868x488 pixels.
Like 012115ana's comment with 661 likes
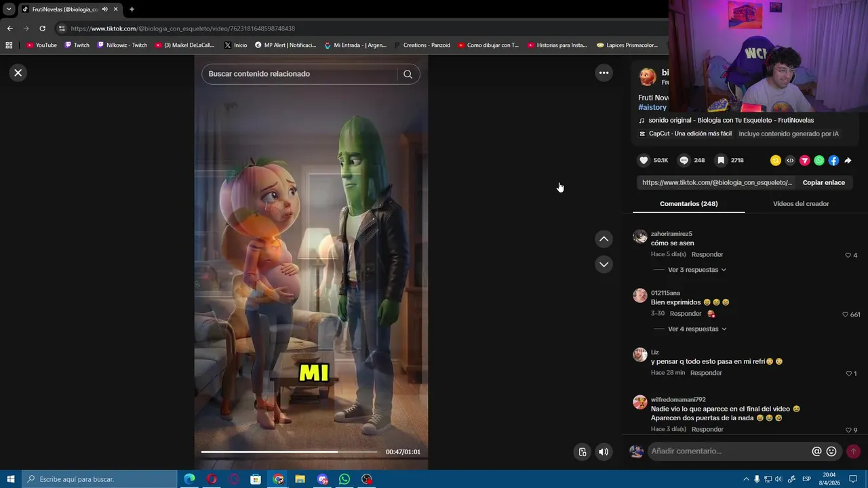pyautogui.click(x=845, y=314)
